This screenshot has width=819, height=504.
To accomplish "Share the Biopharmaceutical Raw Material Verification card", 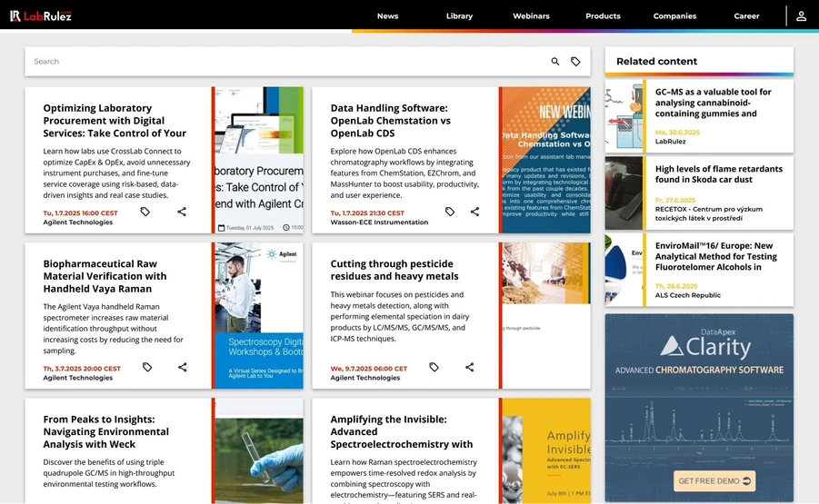I will pos(183,367).
